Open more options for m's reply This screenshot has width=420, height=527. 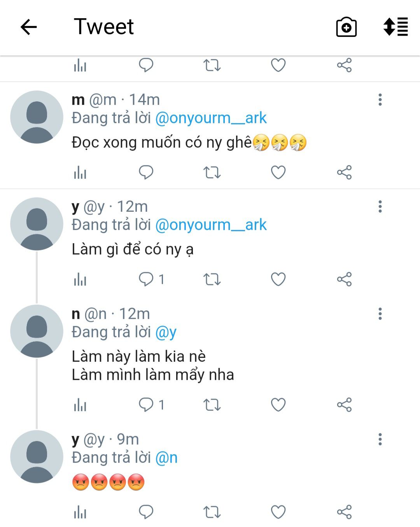tap(380, 100)
